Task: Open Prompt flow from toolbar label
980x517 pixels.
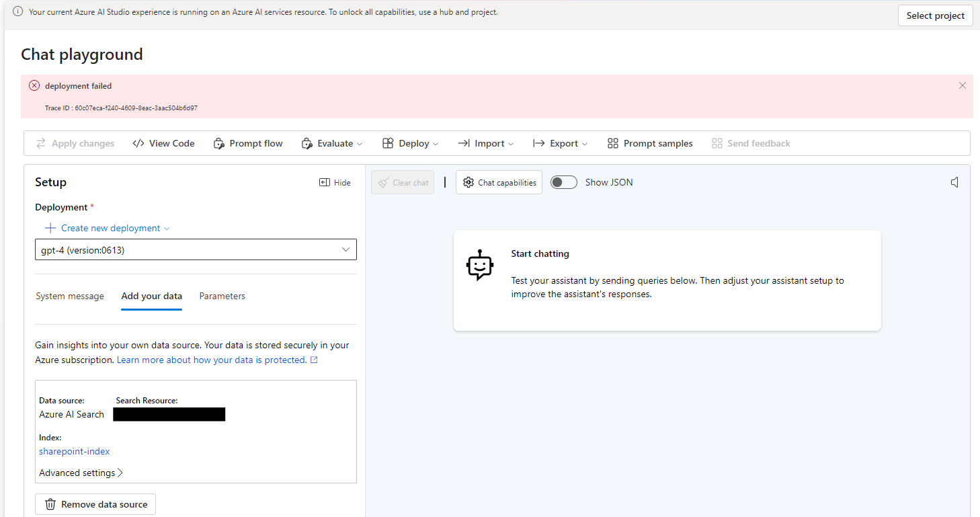Action: coord(256,143)
